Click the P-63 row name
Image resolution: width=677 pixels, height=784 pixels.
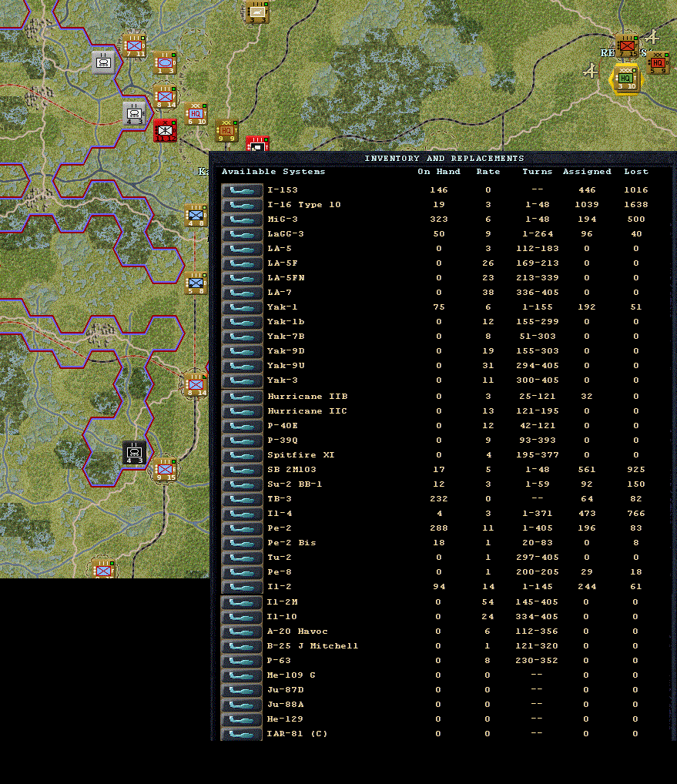(279, 661)
